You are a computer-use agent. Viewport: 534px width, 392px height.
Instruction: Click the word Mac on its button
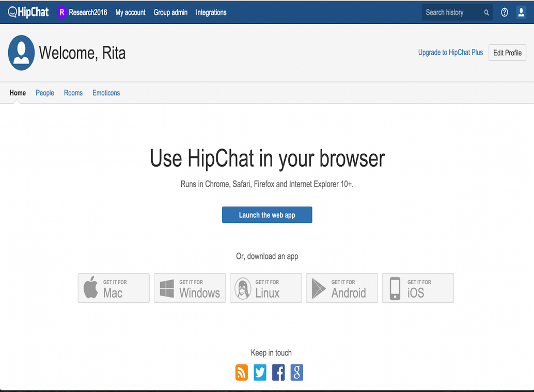coord(113,293)
